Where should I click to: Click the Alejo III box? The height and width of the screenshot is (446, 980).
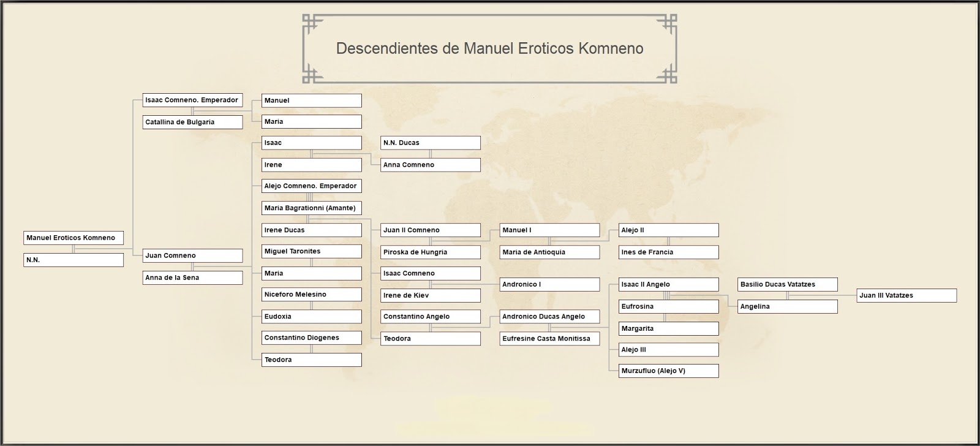(669, 349)
